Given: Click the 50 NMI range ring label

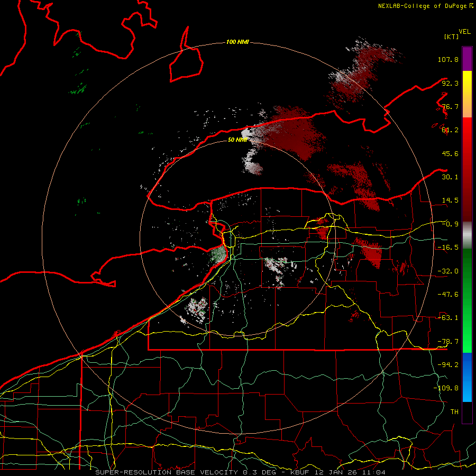Looking at the screenshot, I should tap(237, 140).
